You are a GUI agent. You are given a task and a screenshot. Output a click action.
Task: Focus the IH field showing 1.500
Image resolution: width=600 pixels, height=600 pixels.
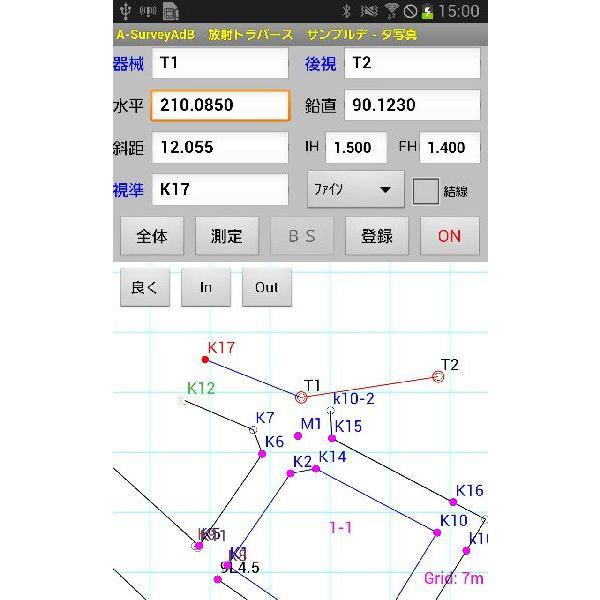coord(356,147)
